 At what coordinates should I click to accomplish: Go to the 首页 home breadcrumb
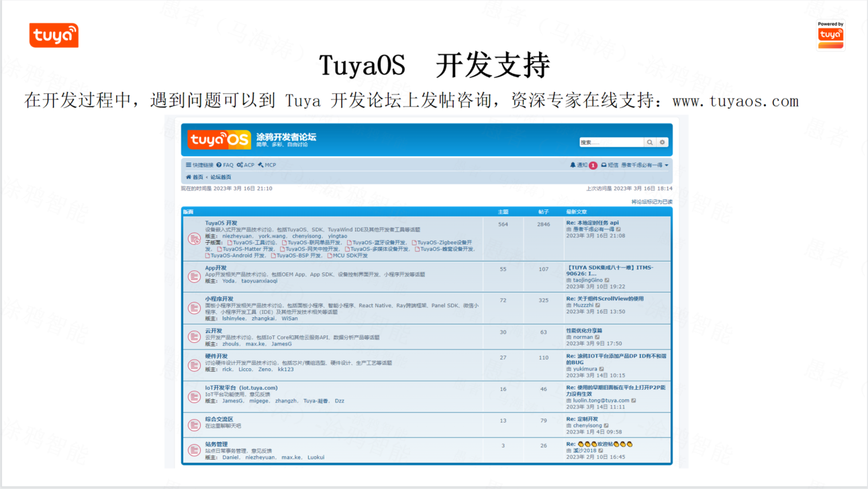pyautogui.click(x=195, y=177)
